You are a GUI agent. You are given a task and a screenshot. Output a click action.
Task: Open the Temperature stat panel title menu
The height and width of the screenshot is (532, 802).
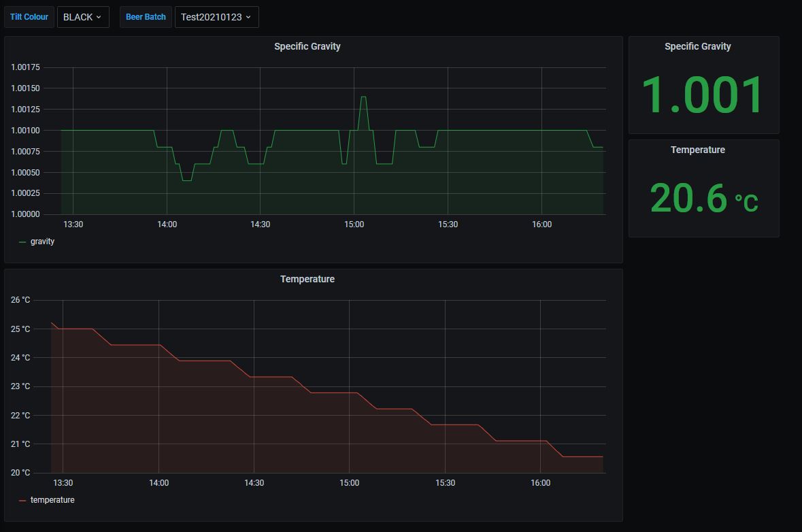coord(698,150)
